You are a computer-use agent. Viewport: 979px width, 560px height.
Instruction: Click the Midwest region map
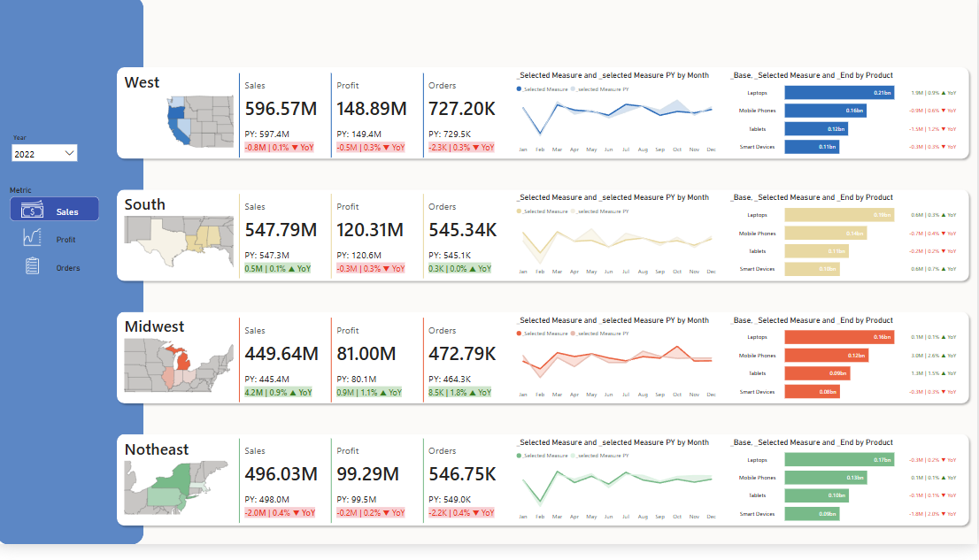(180, 365)
